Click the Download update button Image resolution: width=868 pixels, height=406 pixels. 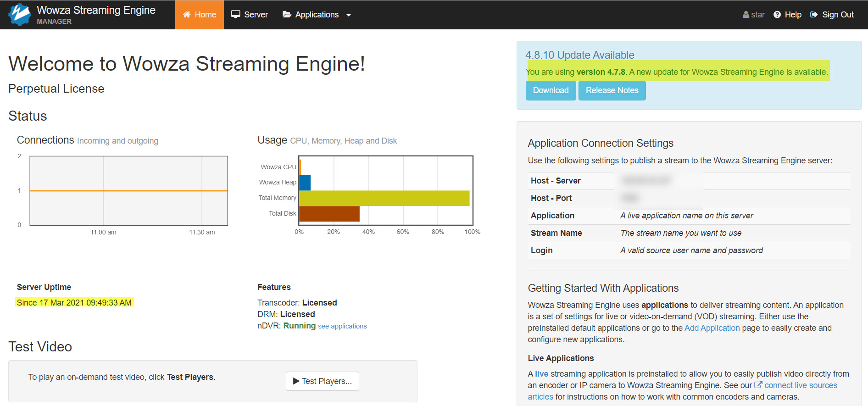pos(551,90)
